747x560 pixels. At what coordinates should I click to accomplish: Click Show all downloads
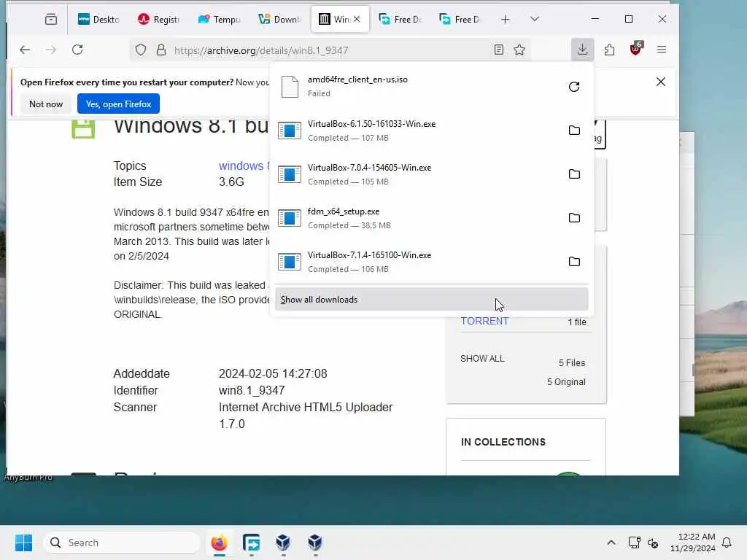coord(432,300)
